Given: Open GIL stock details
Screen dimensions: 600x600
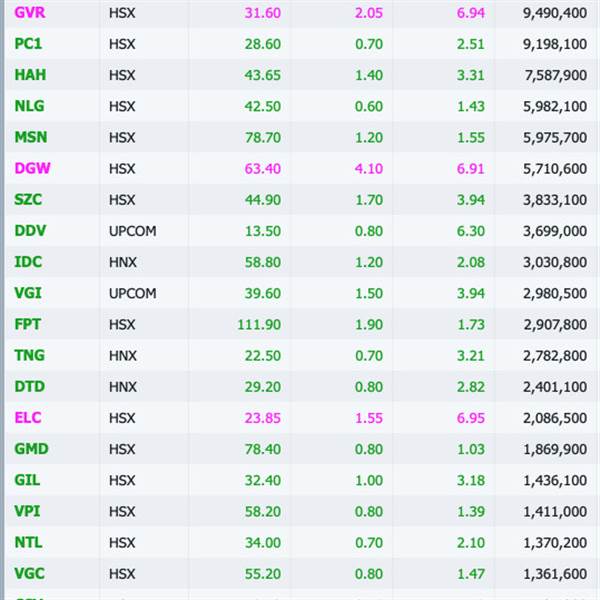Looking at the screenshot, I should tap(27, 480).
